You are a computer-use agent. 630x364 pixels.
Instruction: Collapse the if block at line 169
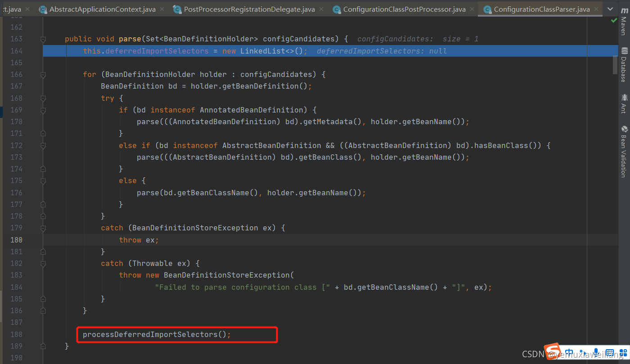pos(43,110)
